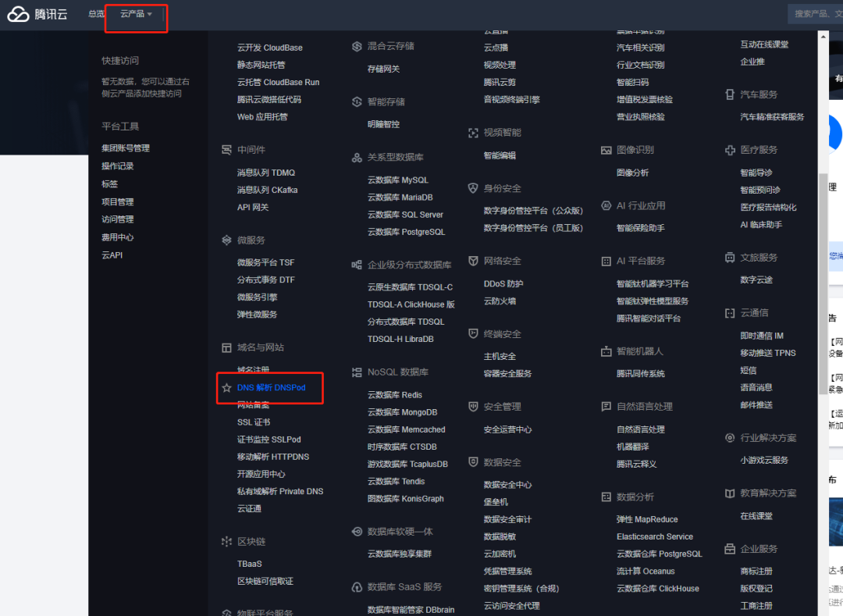Click the 域名与网站 category icon
Viewport: 843px width, 616px height.
[x=226, y=347]
